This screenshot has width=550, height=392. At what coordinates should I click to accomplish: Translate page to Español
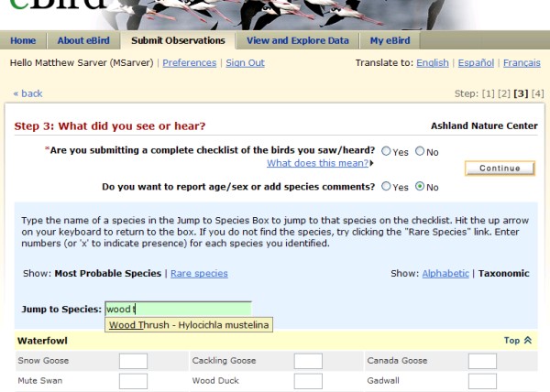click(476, 62)
